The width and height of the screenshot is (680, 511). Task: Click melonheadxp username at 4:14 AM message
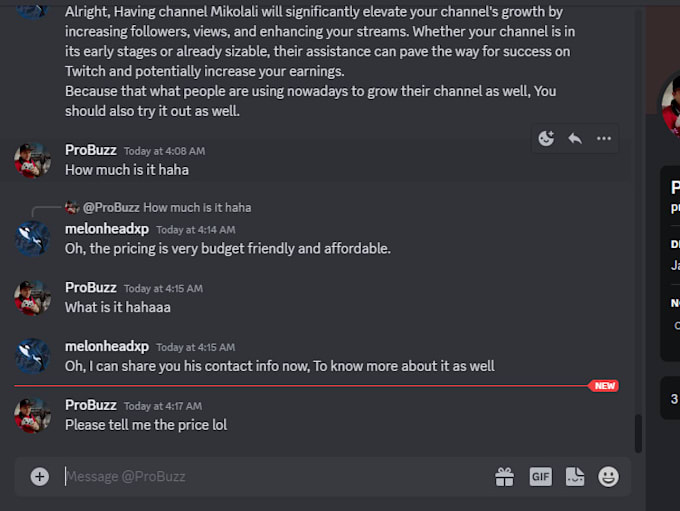[x=107, y=229]
